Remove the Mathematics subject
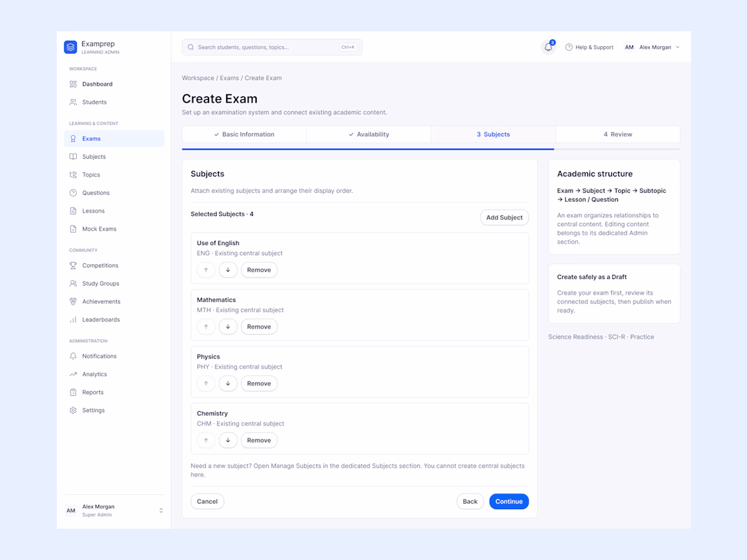 tap(259, 326)
